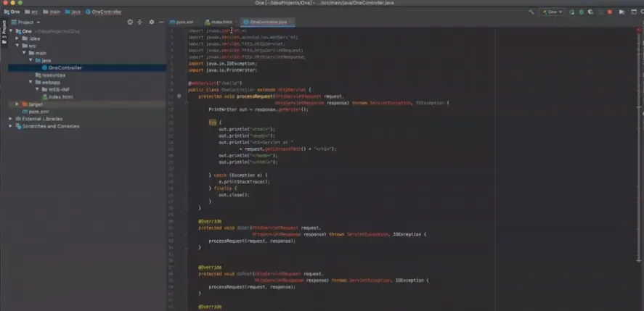Collapse the src folder
Image resolution: width=644 pixels, height=311 pixels.
[x=17, y=46]
